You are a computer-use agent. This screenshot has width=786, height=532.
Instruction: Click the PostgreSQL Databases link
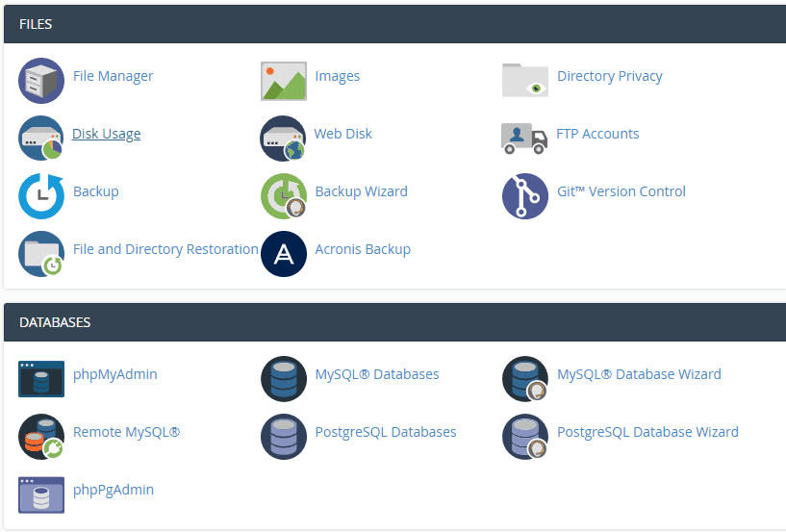[386, 432]
